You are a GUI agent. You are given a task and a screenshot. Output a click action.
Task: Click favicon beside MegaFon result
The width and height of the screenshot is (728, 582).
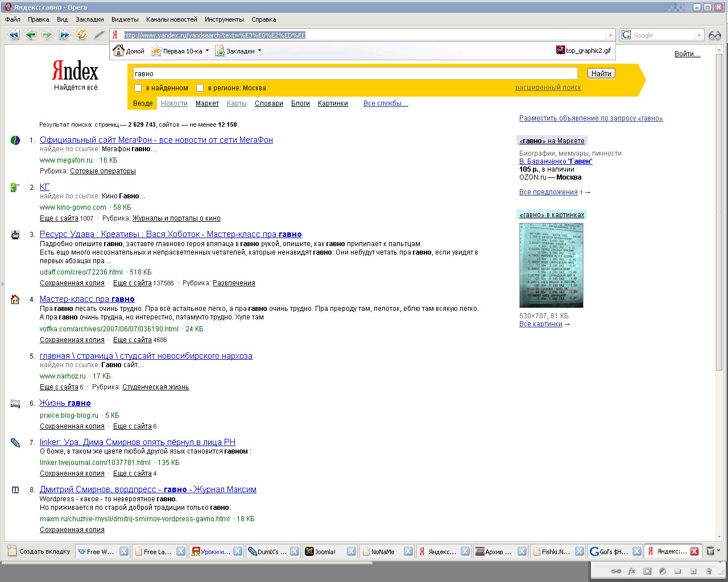pos(15,140)
